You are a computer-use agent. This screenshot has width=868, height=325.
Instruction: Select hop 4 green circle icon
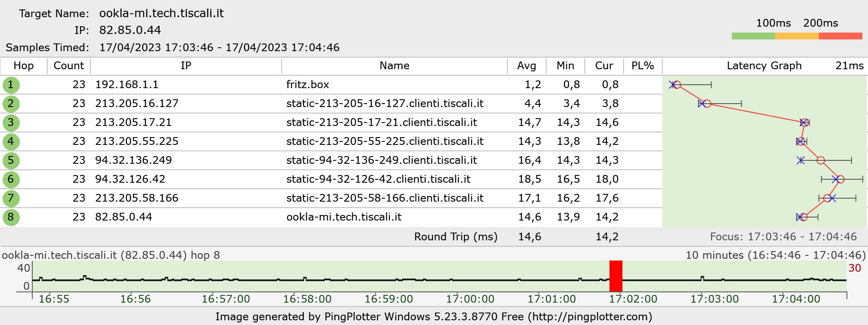coord(11,141)
